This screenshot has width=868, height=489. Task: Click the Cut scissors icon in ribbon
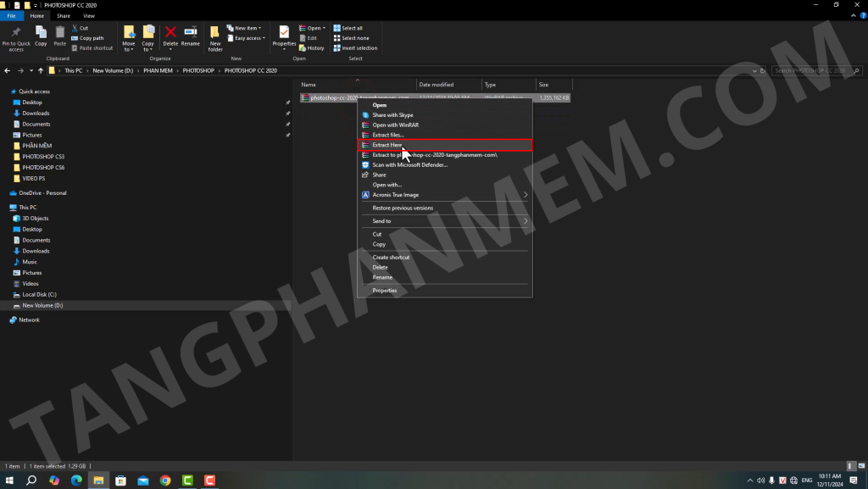click(x=75, y=28)
